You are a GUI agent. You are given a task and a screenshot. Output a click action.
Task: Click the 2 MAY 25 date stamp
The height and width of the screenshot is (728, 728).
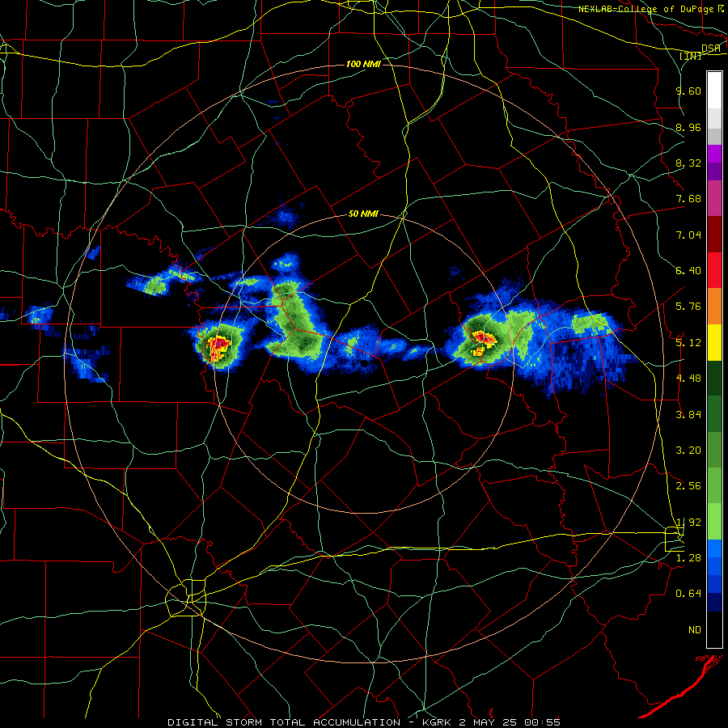[x=489, y=722]
